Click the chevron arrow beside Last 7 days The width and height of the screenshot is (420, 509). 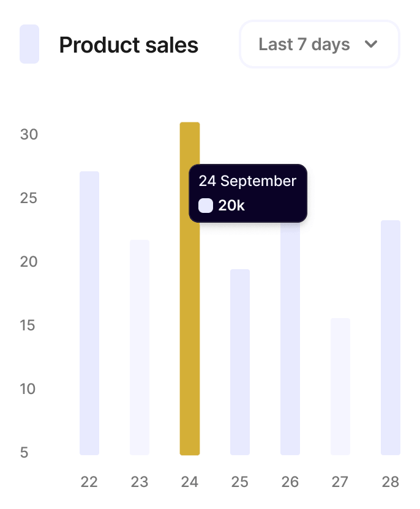tap(370, 45)
